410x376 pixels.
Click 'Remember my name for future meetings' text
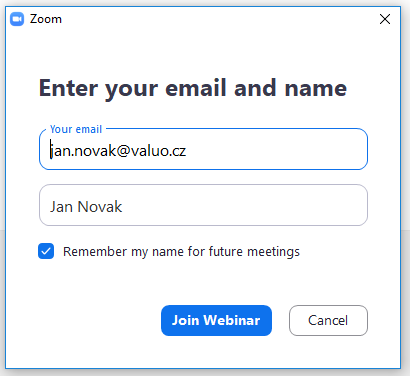pos(181,252)
